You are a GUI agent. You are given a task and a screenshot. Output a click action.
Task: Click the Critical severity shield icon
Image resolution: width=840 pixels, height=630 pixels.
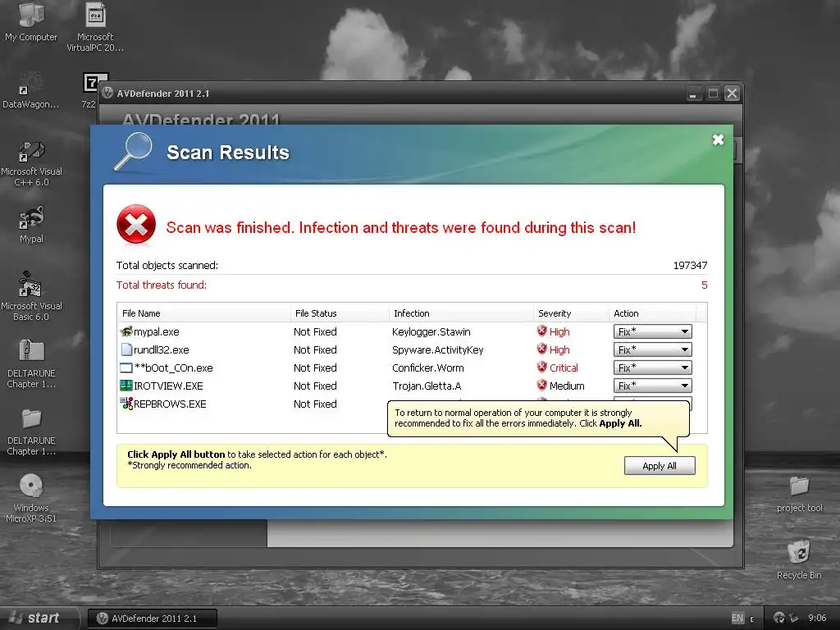click(541, 367)
